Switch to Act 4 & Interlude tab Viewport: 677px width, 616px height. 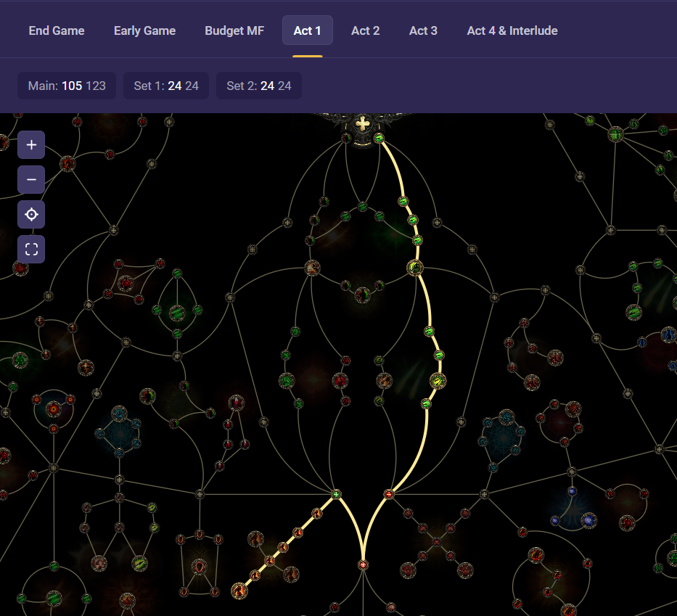tap(512, 30)
